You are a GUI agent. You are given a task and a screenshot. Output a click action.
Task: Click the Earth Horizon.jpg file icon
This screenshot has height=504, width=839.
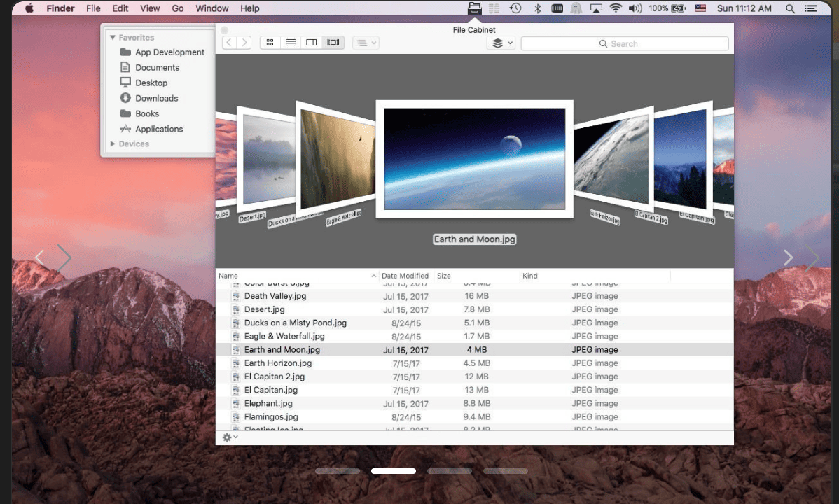coord(236,363)
